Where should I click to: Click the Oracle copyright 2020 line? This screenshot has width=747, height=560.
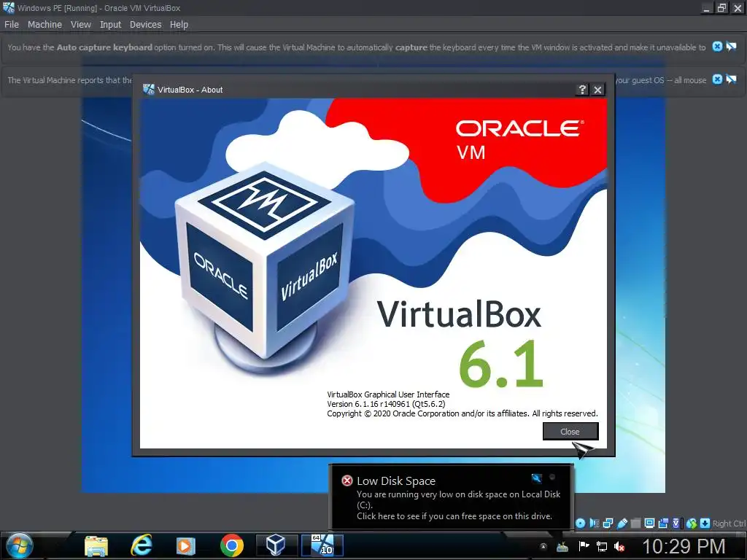tap(462, 413)
